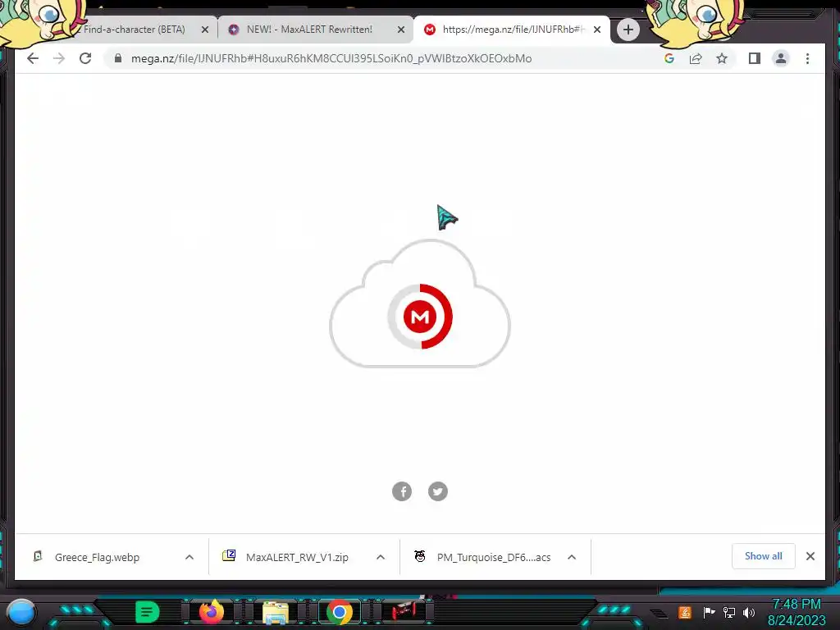Open MEGA's Twitter page link
Viewport: 840px width, 630px height.
[x=438, y=491]
